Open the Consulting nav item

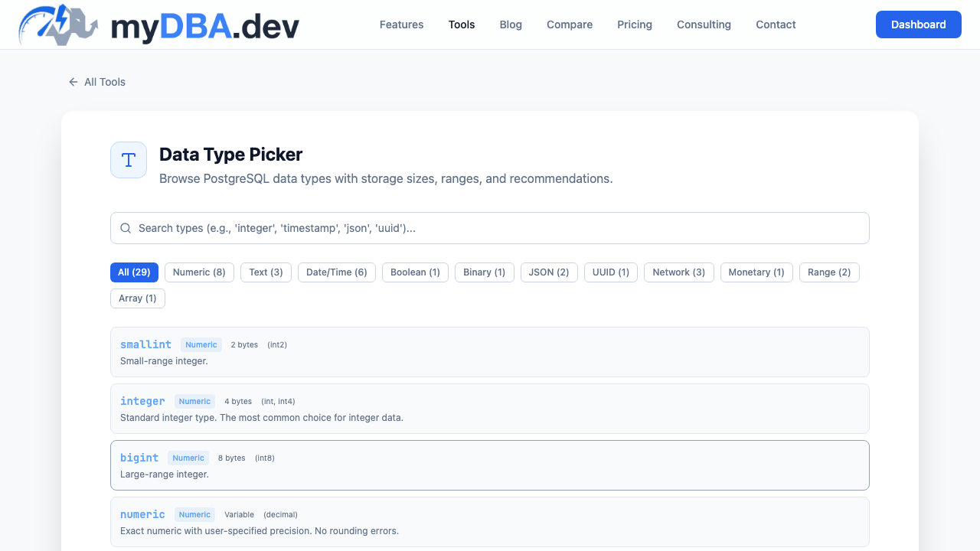click(704, 24)
